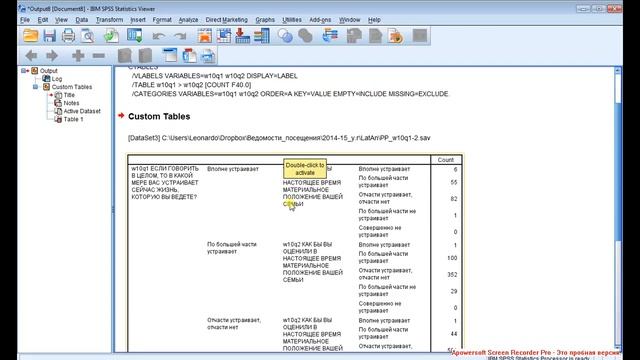Image resolution: width=640 pixels, height=360 pixels.
Task: Export output with the green-arrow document icon
Action: tap(111, 36)
